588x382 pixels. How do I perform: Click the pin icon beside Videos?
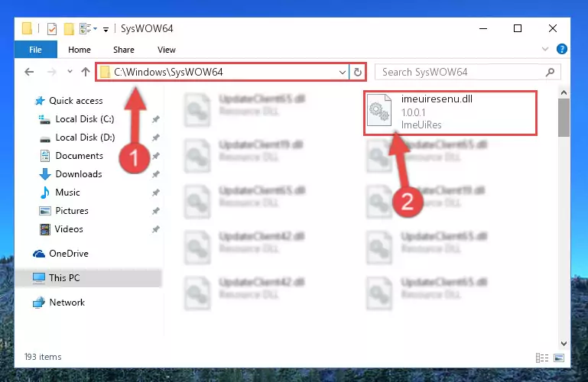(x=156, y=229)
